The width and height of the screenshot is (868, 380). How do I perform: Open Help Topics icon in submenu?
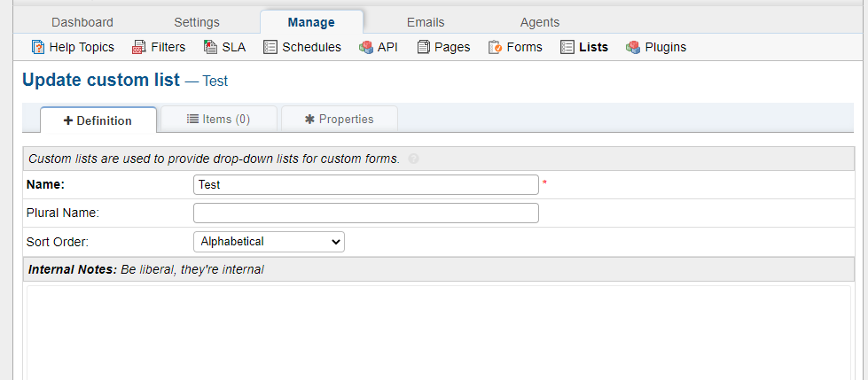coord(37,47)
